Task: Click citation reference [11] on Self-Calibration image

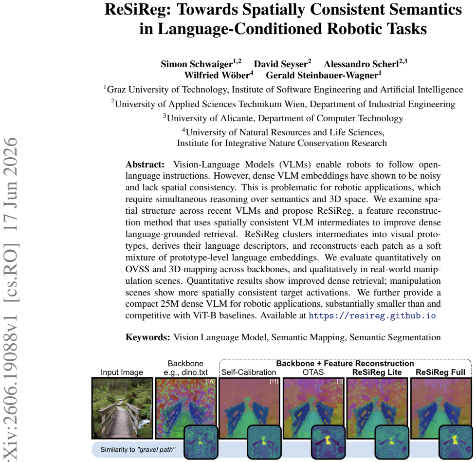Action: [274, 382]
